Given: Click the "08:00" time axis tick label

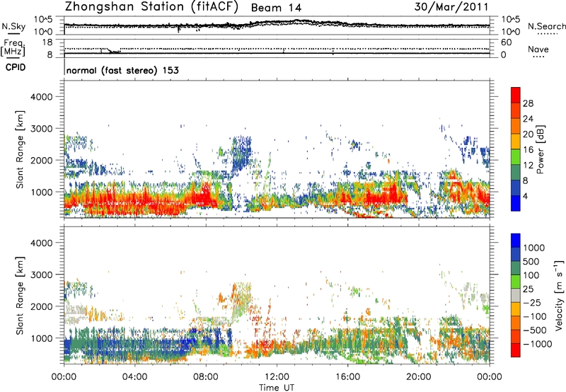Looking at the screenshot, I should tap(206, 377).
